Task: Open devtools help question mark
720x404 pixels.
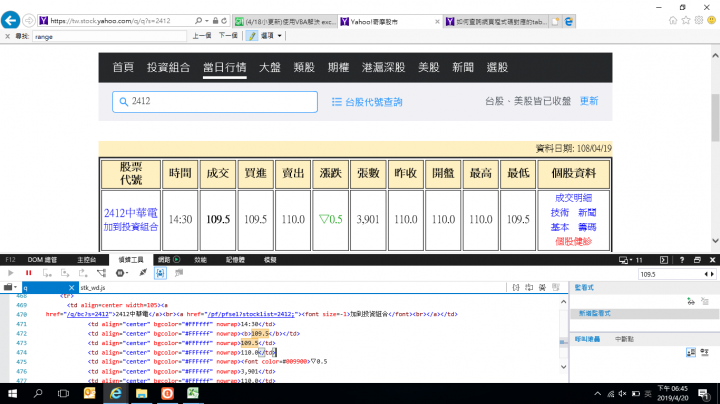Action: click(682, 260)
